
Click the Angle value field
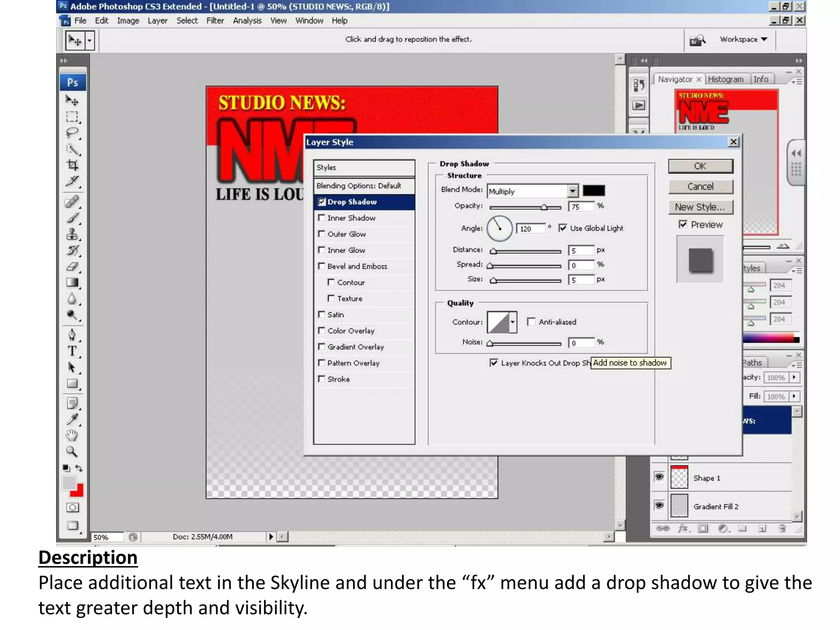click(531, 228)
